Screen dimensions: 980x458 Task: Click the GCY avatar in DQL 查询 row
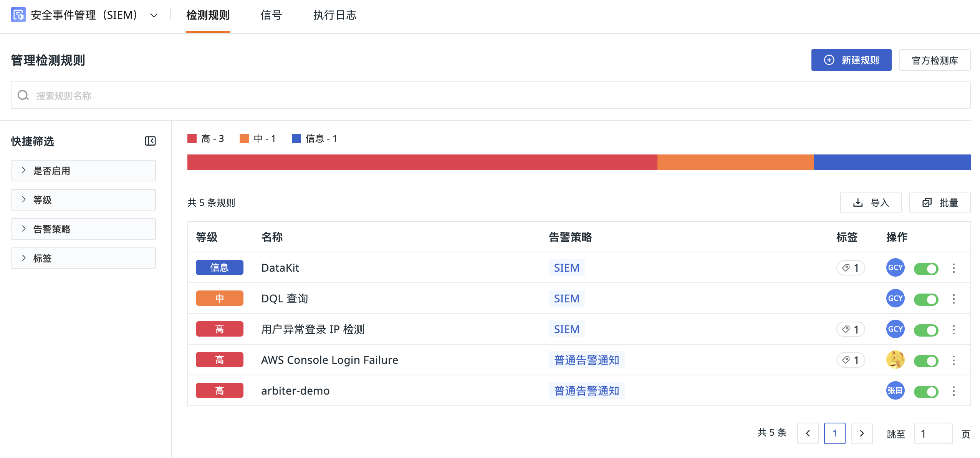pyautogui.click(x=896, y=298)
